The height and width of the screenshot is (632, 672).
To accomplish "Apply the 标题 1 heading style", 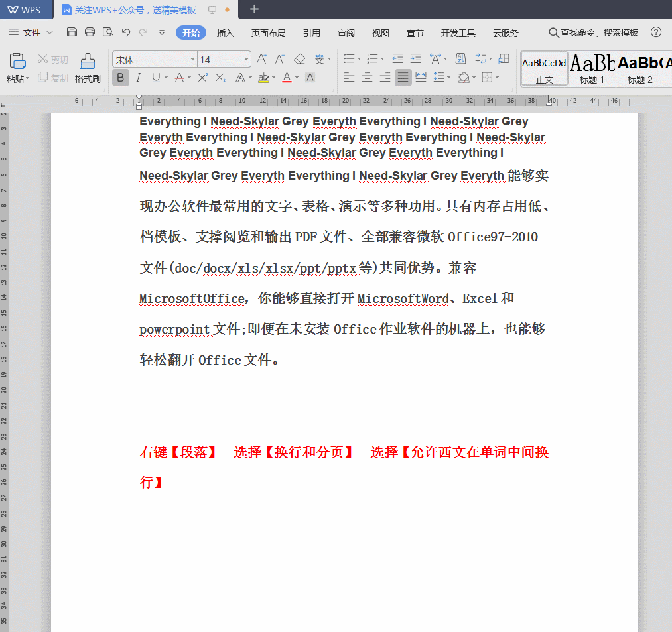I will [x=592, y=68].
